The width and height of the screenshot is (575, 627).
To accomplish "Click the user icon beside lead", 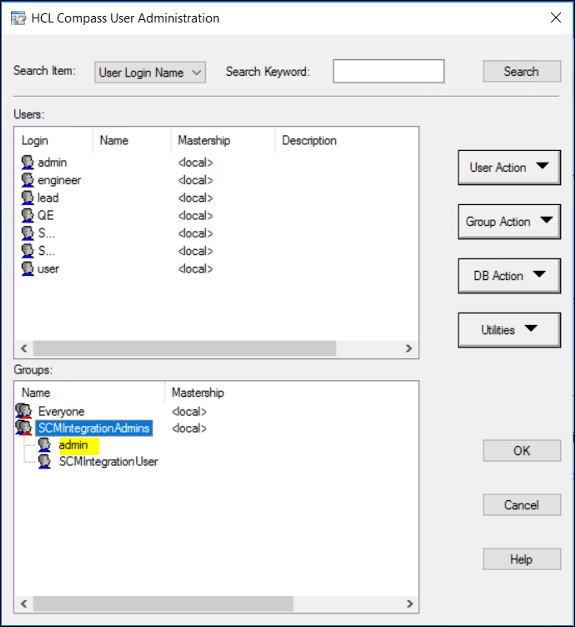I will click(28, 198).
